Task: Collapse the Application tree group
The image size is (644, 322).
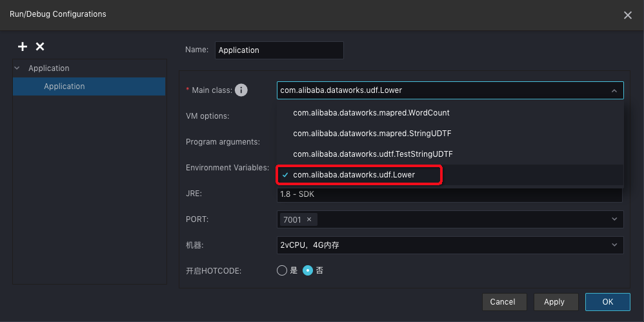Action: (17, 68)
